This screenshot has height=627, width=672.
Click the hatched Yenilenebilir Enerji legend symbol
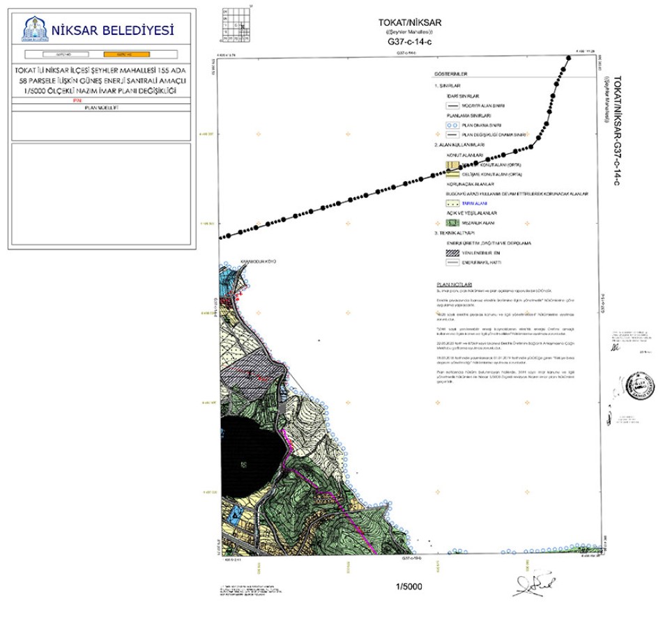tap(451, 253)
